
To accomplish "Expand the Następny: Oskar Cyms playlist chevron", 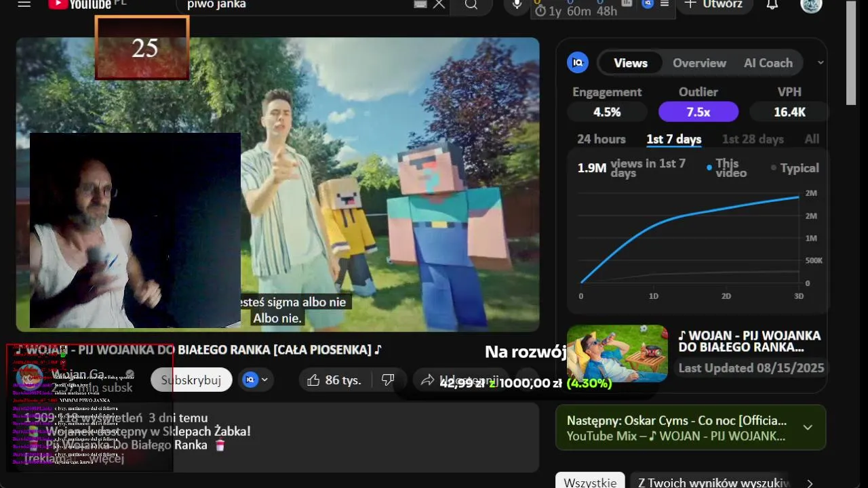I will 808,428.
